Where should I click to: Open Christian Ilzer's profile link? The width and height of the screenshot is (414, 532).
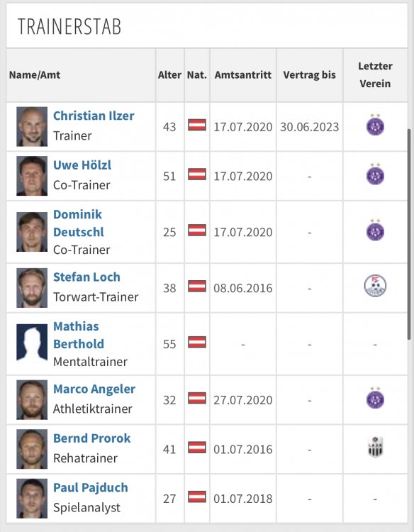click(94, 116)
